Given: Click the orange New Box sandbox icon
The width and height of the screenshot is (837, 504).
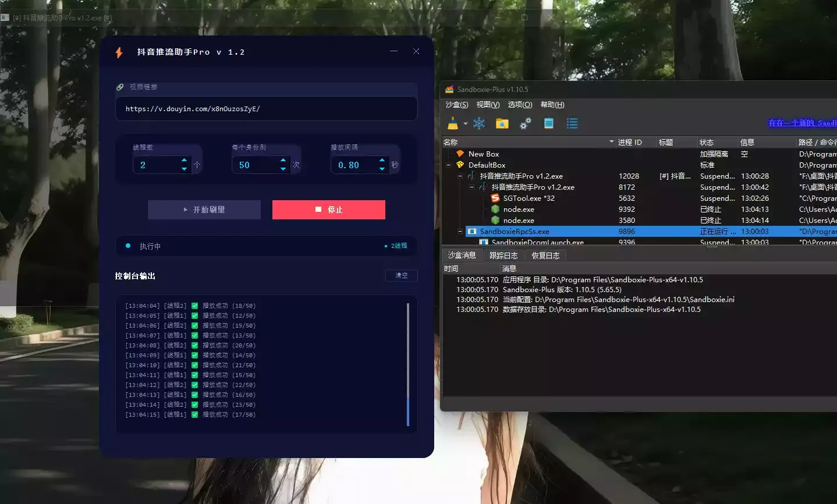Looking at the screenshot, I should (460, 154).
